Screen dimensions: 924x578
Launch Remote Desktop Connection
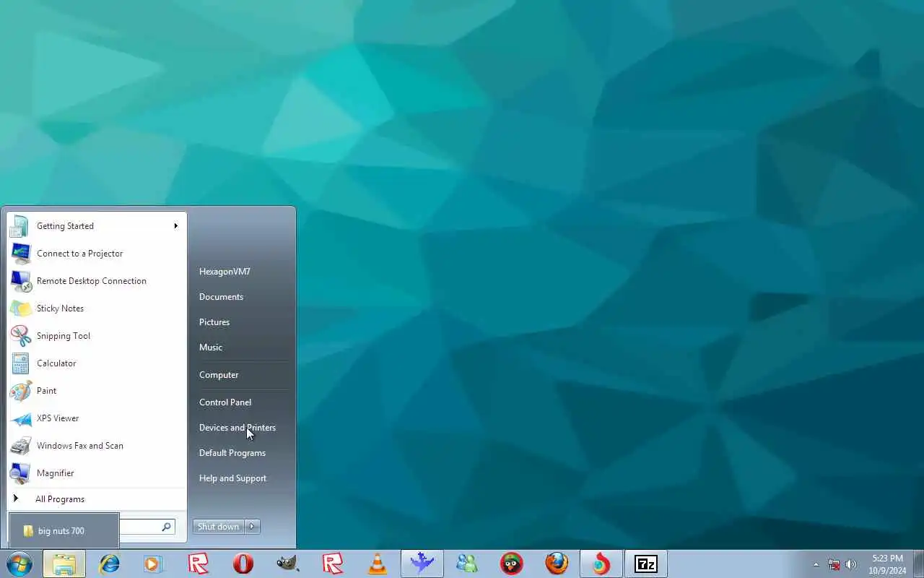click(97, 281)
